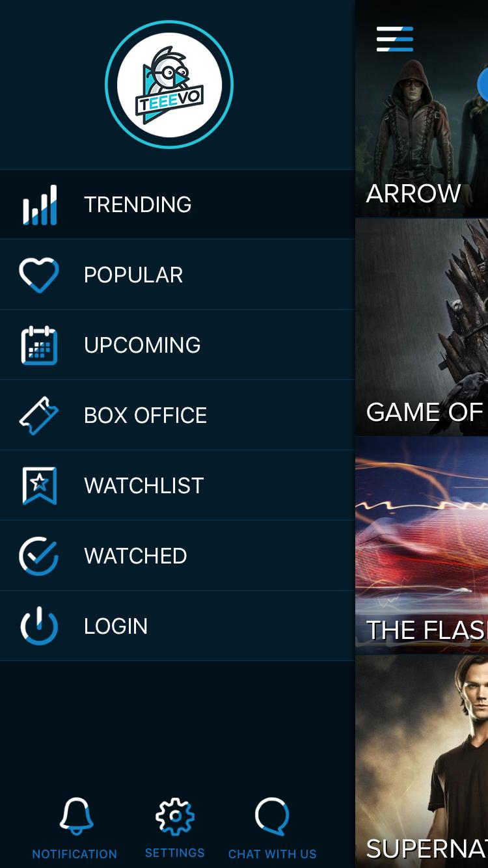Open Settings gear at bottom

click(175, 817)
